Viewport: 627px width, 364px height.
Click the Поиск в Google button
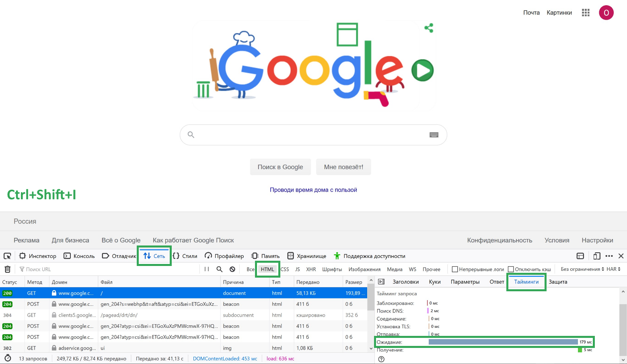pyautogui.click(x=280, y=167)
